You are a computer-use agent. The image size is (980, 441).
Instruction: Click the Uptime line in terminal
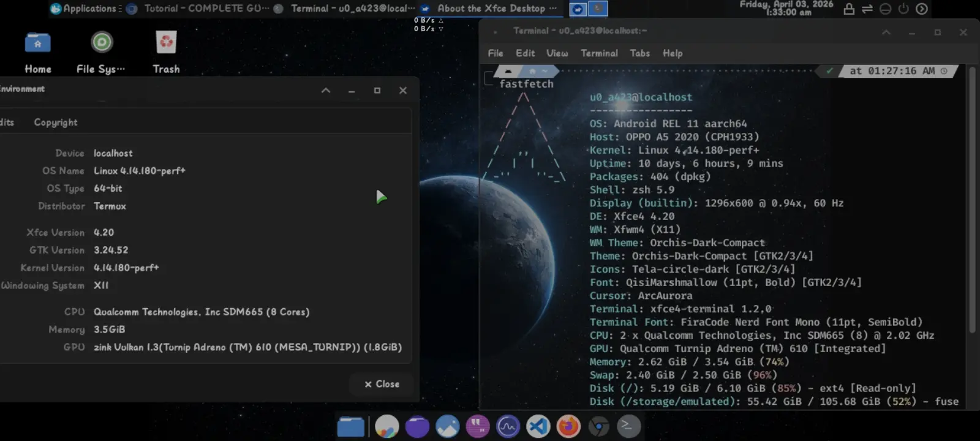tap(686, 164)
